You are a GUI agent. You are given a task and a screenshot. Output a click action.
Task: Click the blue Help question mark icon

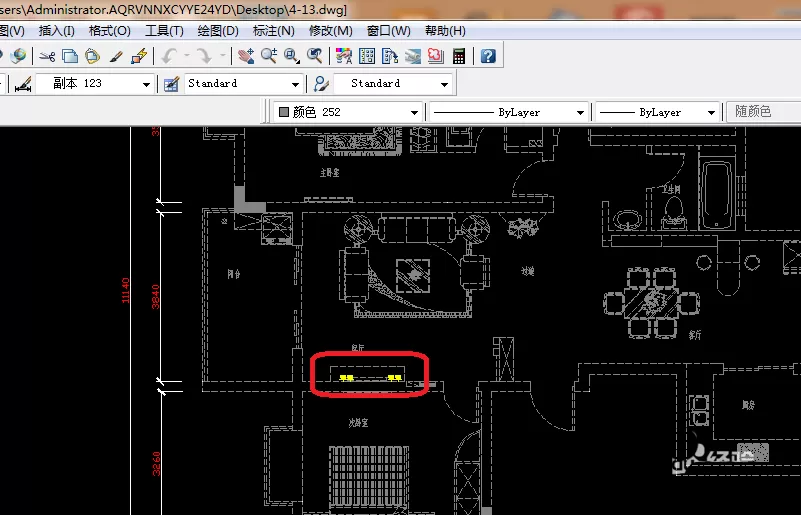point(488,56)
